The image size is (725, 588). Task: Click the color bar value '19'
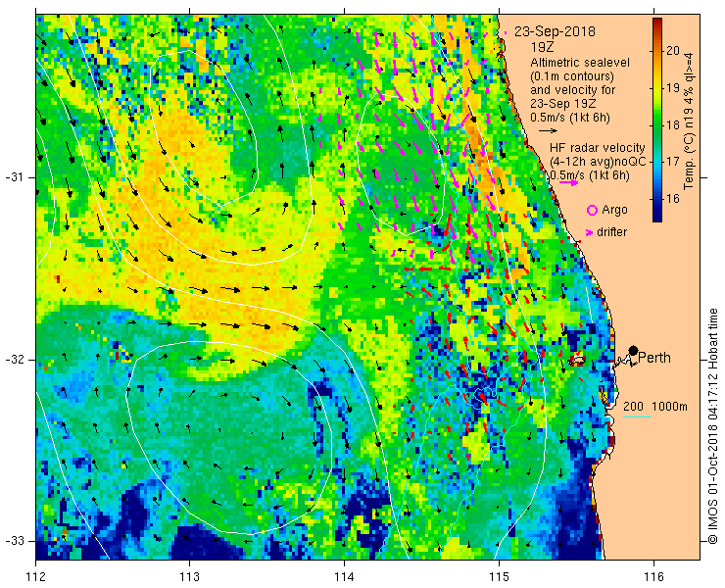tap(673, 88)
